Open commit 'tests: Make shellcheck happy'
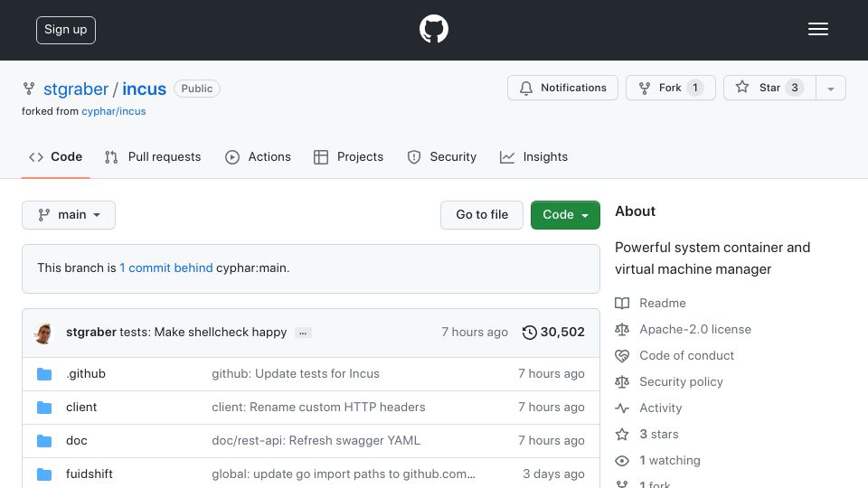Screen dimensions: 868x488 (x=203, y=332)
